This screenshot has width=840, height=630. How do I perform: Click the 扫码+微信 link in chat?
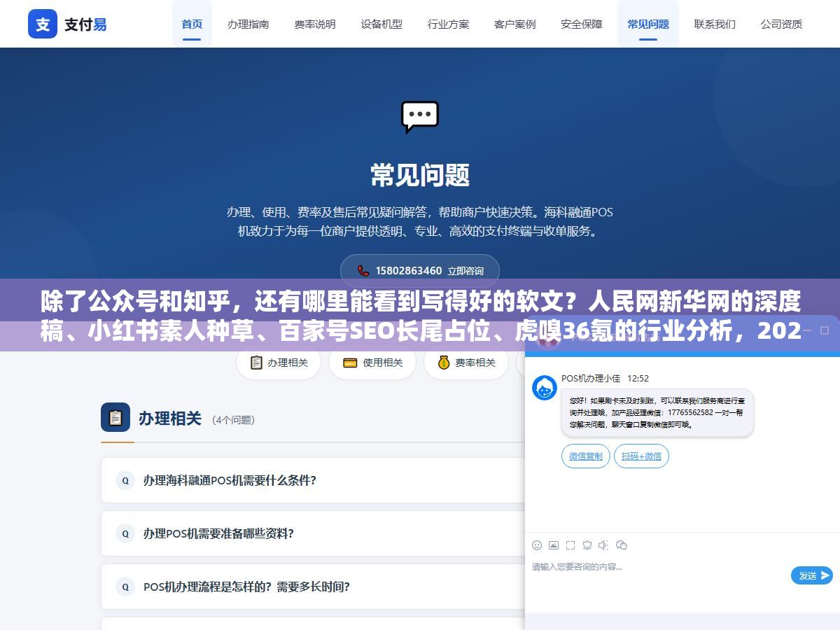(x=641, y=456)
